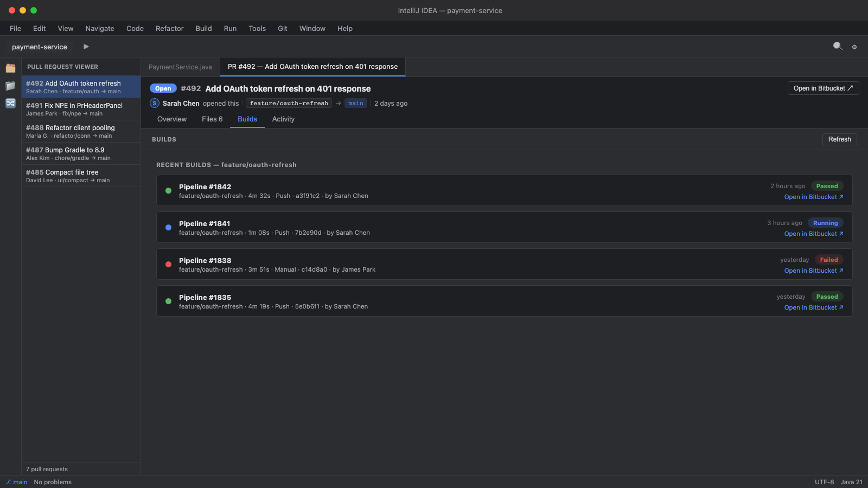Open search with the magnifier icon
This screenshot has width=868, height=488.
[838, 47]
